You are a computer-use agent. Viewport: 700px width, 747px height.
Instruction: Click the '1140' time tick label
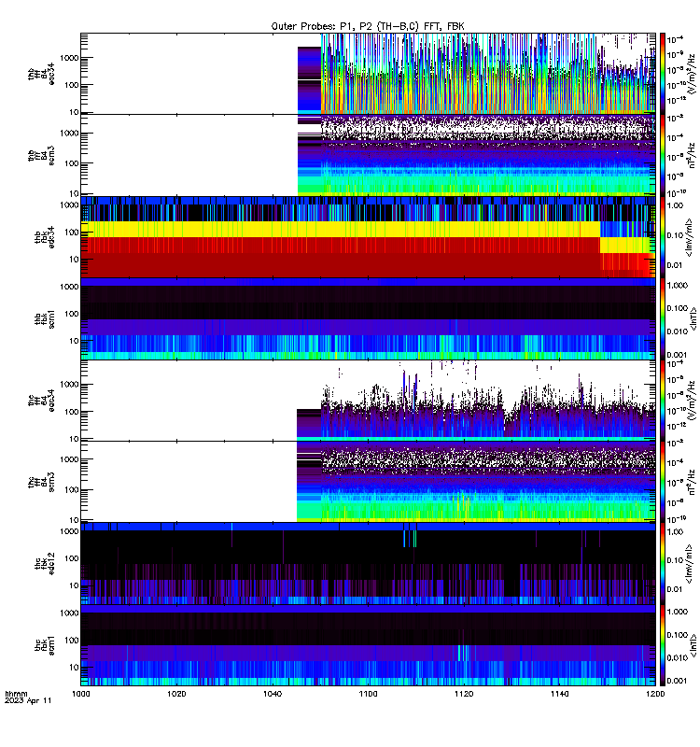[559, 694]
